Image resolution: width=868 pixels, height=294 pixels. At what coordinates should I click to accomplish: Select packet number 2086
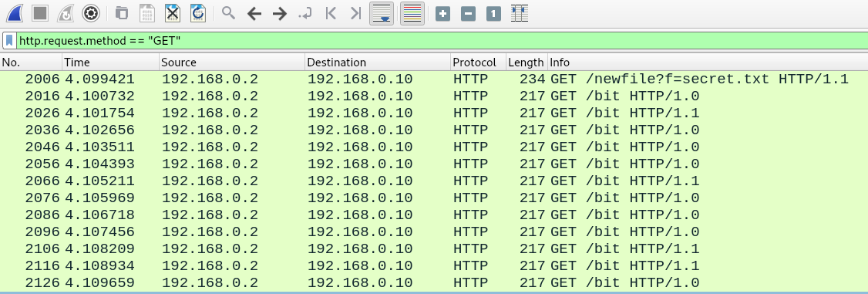(434, 215)
